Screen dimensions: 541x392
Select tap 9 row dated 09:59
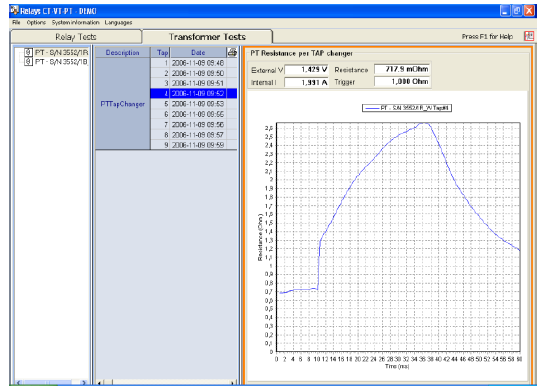(x=194, y=145)
